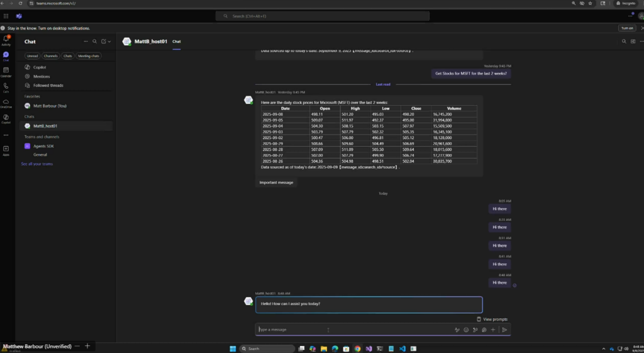Filter chat list by Meeting chats
644x353 pixels.
click(88, 56)
